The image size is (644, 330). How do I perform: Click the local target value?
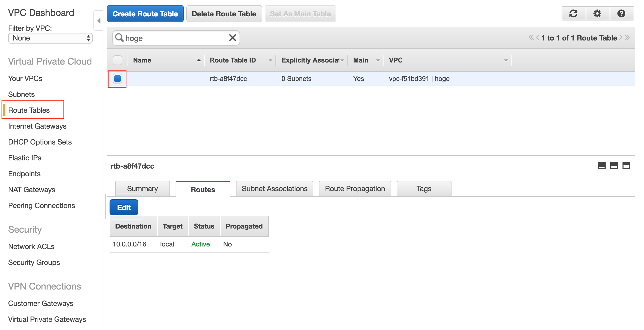click(167, 244)
